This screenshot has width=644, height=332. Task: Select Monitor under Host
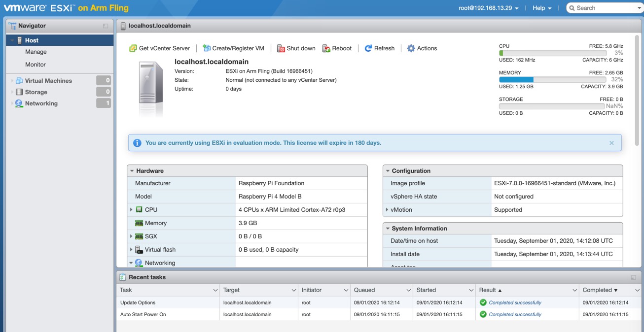(36, 65)
